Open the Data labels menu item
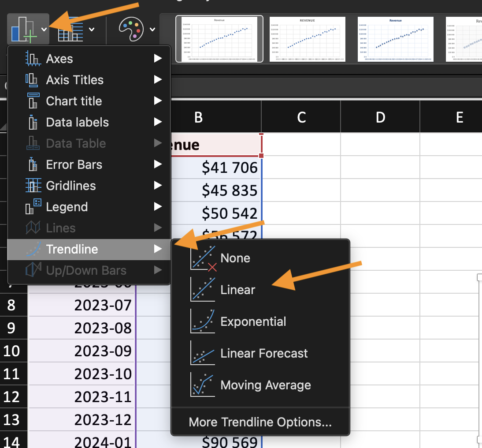Image resolution: width=482 pixels, height=448 pixels. (x=77, y=122)
